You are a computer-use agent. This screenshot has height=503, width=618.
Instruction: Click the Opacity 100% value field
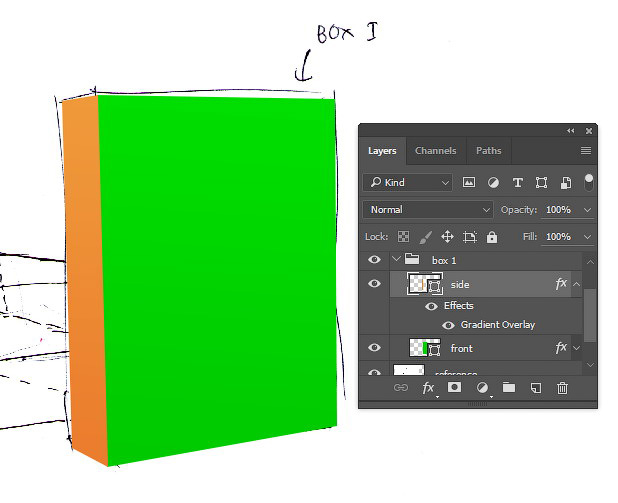coord(558,210)
